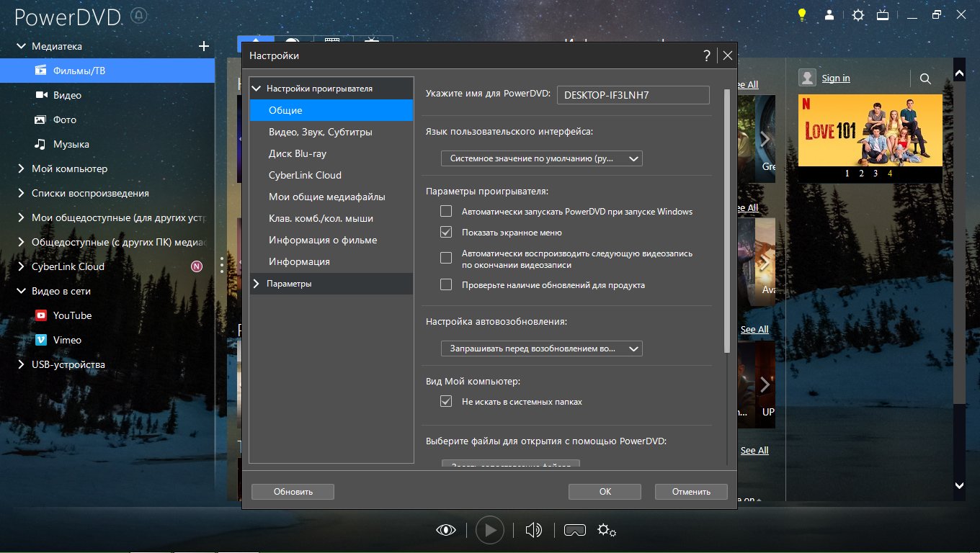
Task: Click the Обновить button
Action: point(293,492)
